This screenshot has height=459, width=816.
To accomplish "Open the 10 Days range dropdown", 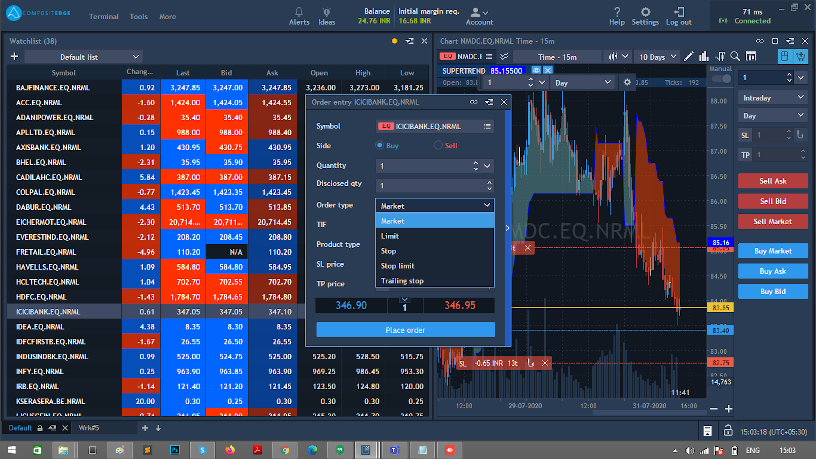I will (x=657, y=57).
